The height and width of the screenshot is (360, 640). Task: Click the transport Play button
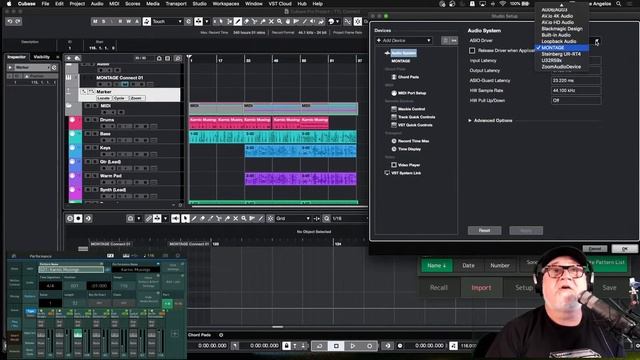[x=353, y=346]
